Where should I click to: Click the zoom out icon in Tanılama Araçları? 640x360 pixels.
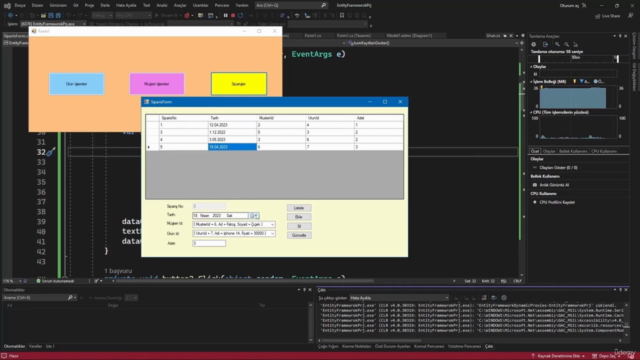567,44
